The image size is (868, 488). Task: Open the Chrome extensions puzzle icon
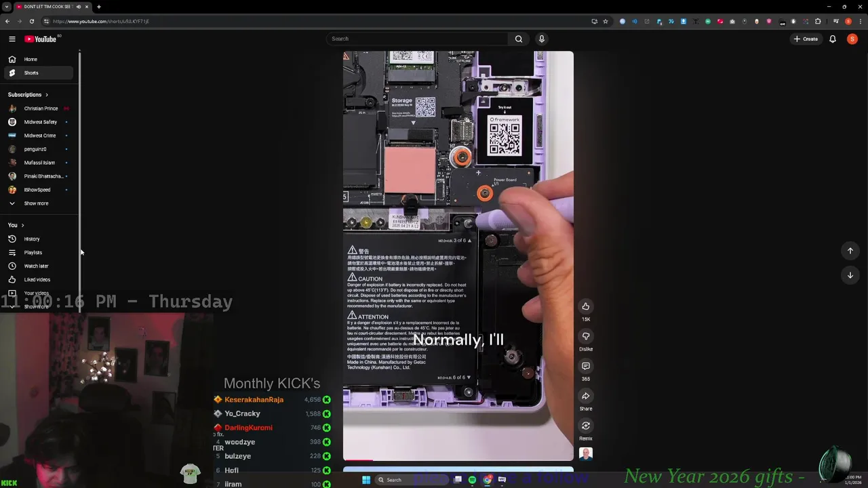[818, 21]
